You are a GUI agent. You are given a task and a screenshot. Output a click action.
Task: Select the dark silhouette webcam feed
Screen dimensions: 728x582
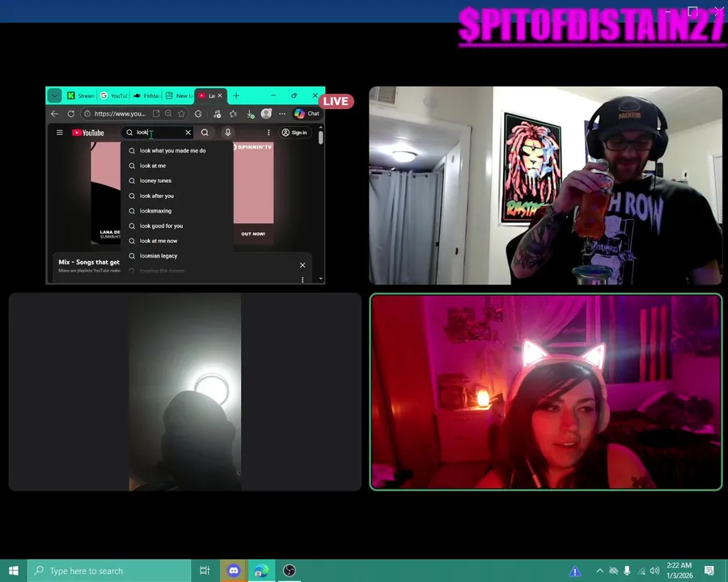(184, 392)
